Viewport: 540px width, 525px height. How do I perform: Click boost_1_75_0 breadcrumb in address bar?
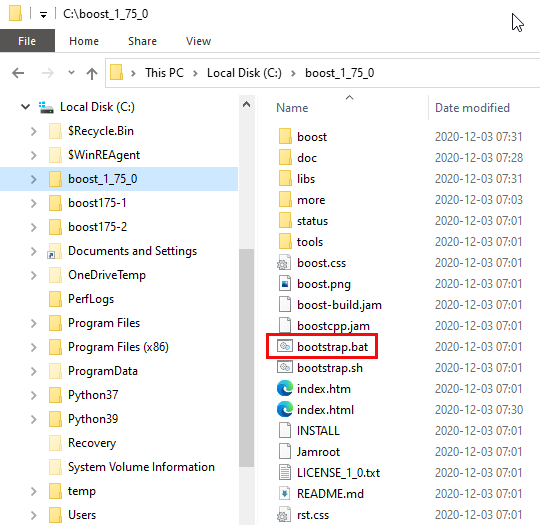pos(340,73)
